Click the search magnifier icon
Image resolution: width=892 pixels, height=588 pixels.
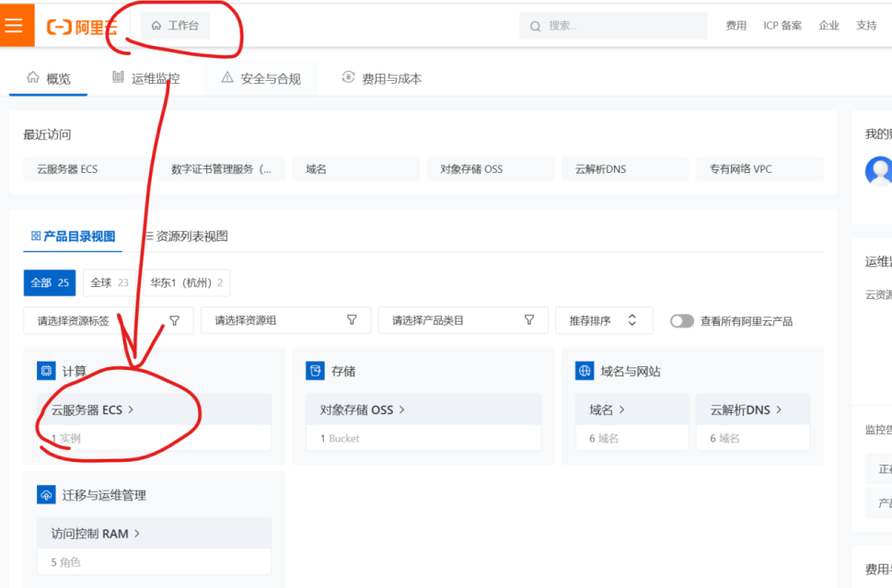click(536, 26)
